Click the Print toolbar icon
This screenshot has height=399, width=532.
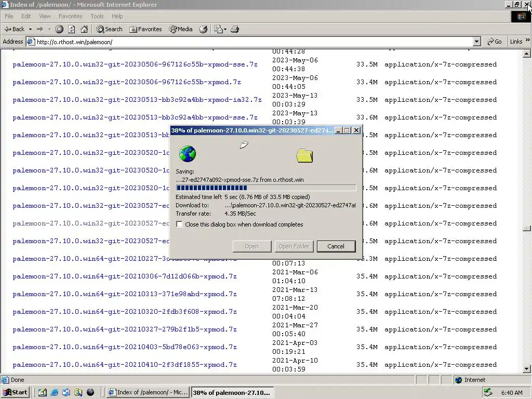(x=235, y=29)
